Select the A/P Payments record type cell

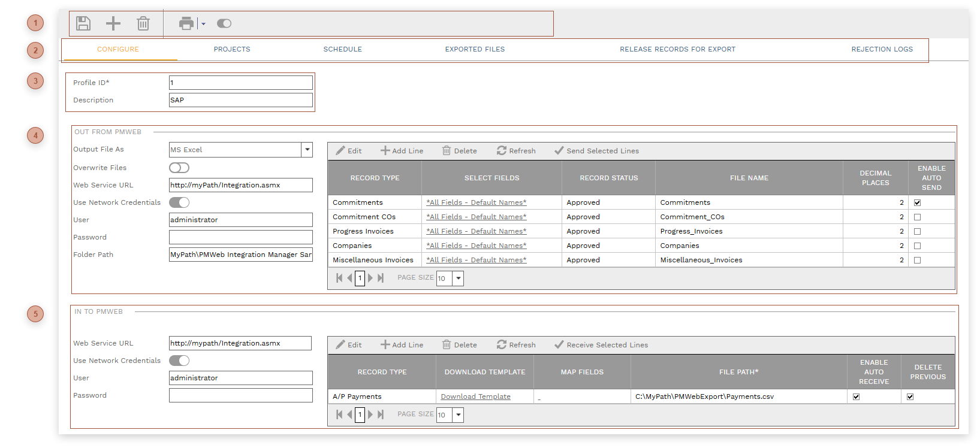pyautogui.click(x=382, y=396)
